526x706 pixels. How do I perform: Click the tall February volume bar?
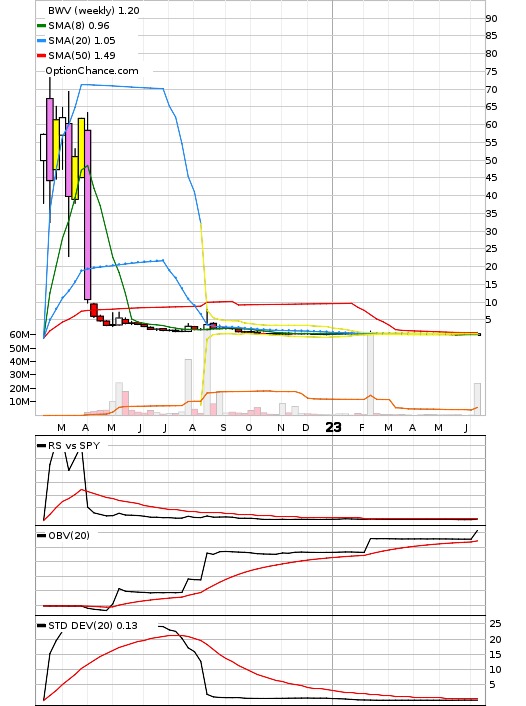pyautogui.click(x=370, y=374)
